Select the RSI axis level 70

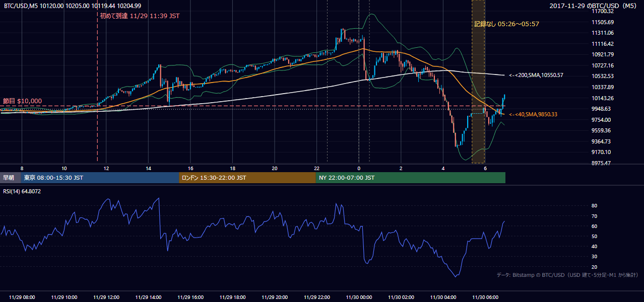(x=595, y=216)
